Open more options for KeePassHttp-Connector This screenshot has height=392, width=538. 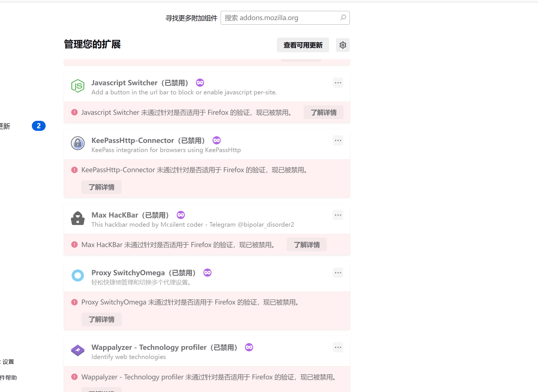(x=338, y=140)
